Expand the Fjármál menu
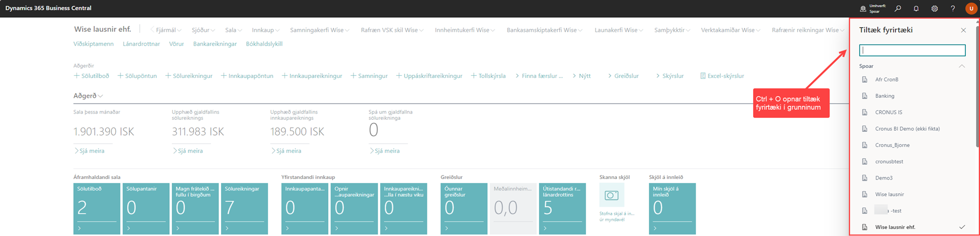Screen dimensions: 980x236 [169, 30]
